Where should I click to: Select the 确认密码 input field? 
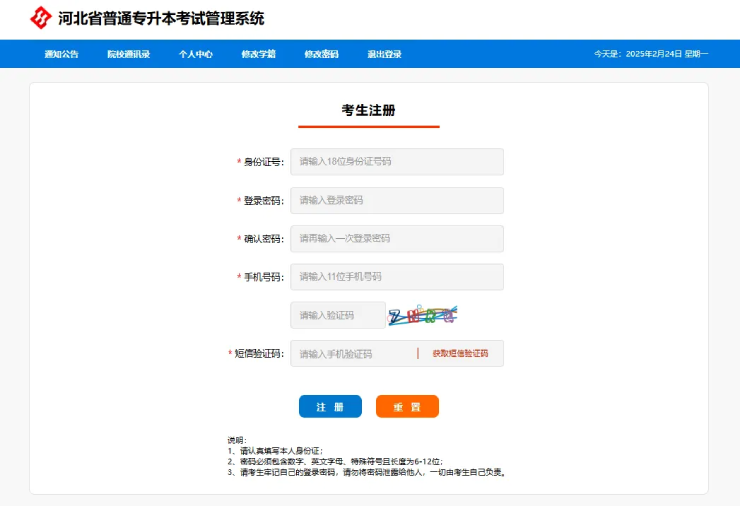click(x=396, y=239)
